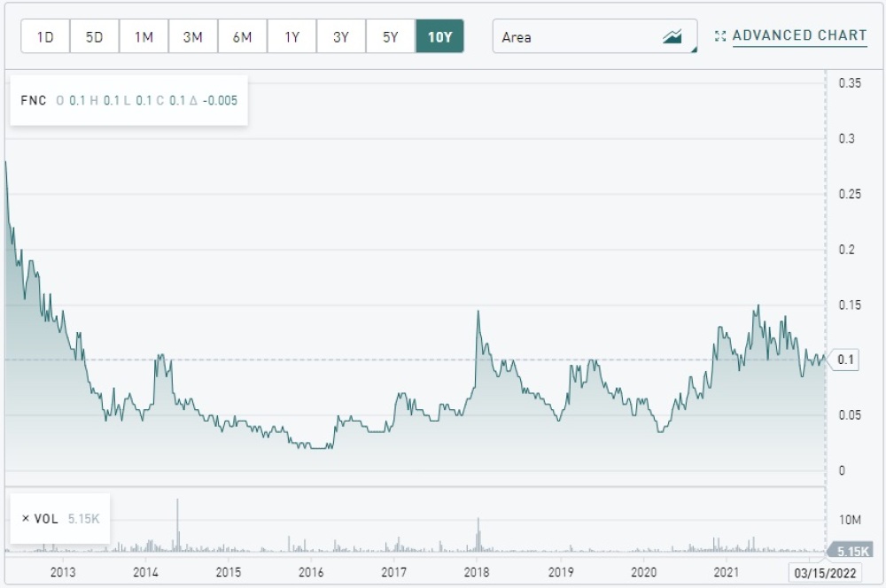Open the Area chart type dropdown
Image resolution: width=886 pixels, height=588 pixels.
(595, 36)
